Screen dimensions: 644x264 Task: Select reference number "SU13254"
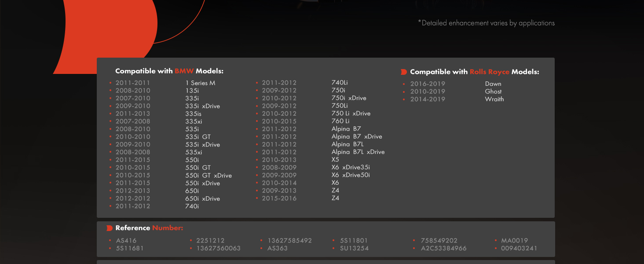354,248
